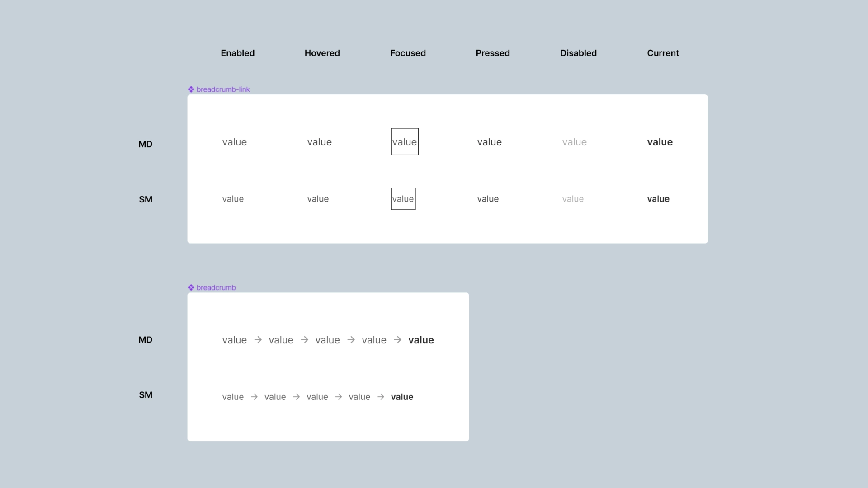Select the "Hovered" column header

point(322,53)
